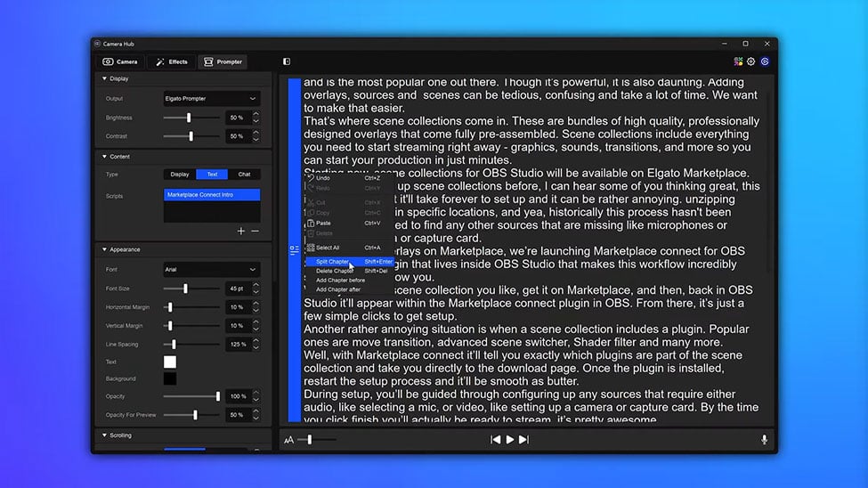
Task: Choose Select All in the context menu
Action: [349, 248]
